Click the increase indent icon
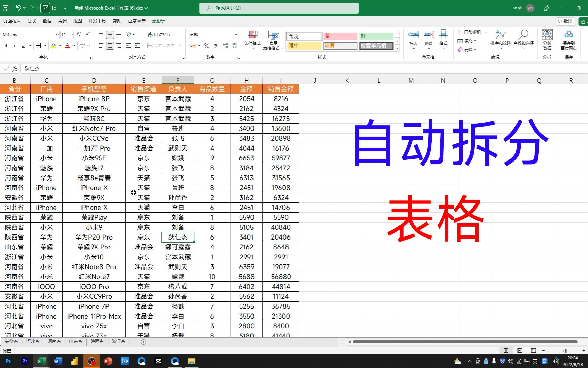The width and height of the screenshot is (588, 368). tap(137, 45)
